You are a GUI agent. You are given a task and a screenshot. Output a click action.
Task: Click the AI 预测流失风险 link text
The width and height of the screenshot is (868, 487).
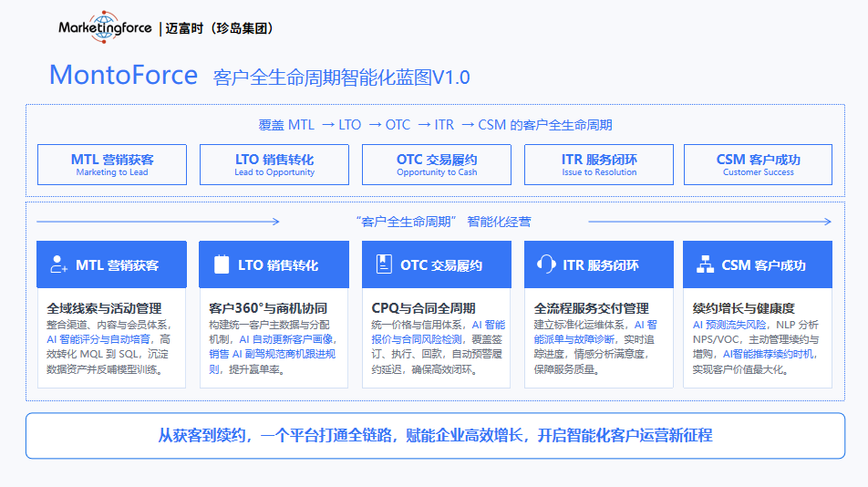(x=729, y=325)
